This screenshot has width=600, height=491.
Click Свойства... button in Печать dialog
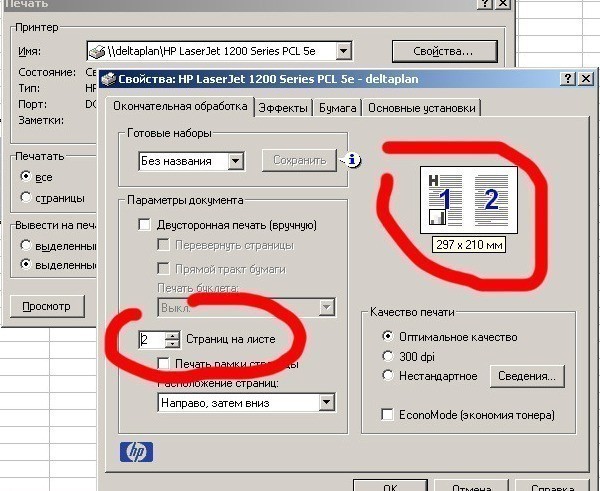pos(444,51)
